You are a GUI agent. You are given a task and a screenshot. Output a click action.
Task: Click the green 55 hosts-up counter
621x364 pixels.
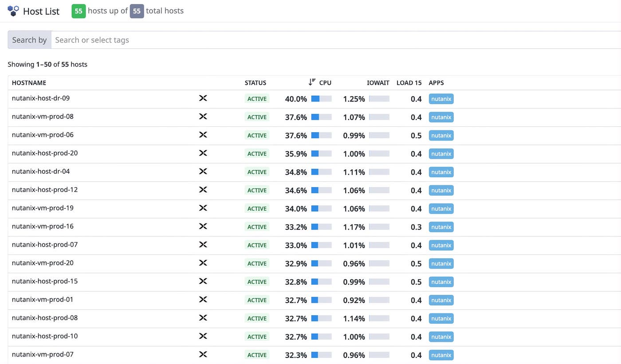coord(79,11)
